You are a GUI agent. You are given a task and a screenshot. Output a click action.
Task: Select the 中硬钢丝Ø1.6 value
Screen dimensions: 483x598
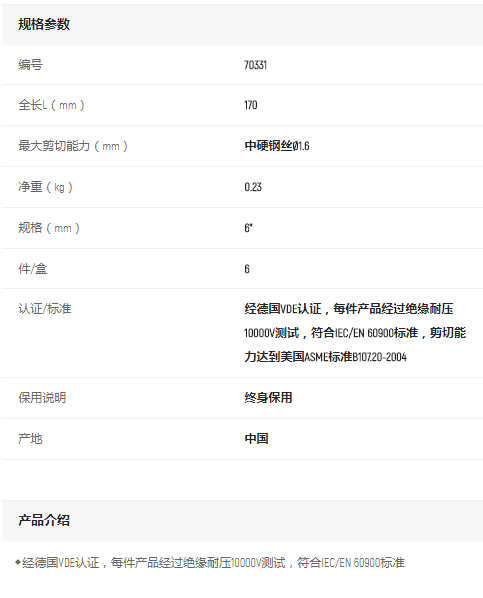click(277, 146)
